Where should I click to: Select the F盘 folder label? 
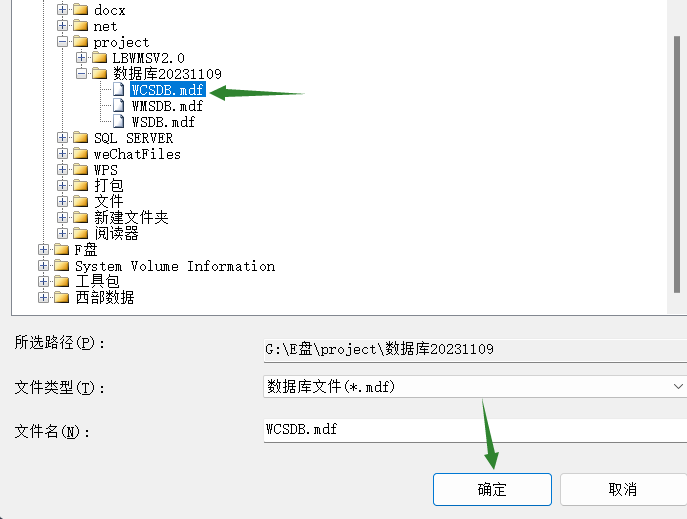pos(85,250)
